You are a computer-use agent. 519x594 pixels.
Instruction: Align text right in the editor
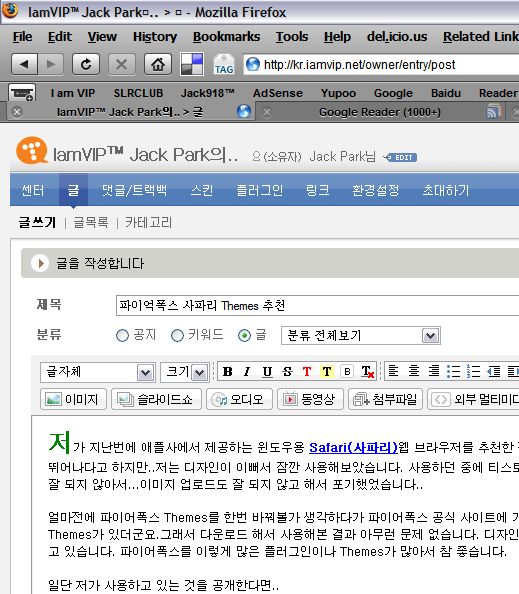(434, 371)
